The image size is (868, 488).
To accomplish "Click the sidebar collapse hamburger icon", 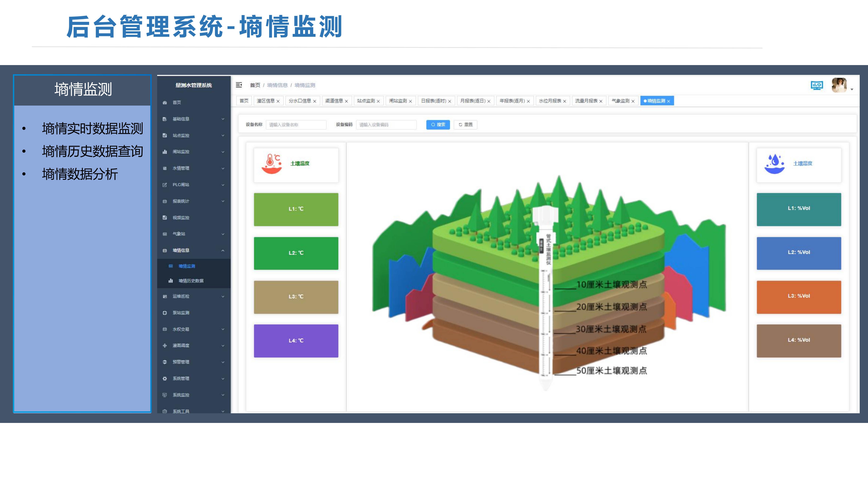I will pyautogui.click(x=239, y=85).
